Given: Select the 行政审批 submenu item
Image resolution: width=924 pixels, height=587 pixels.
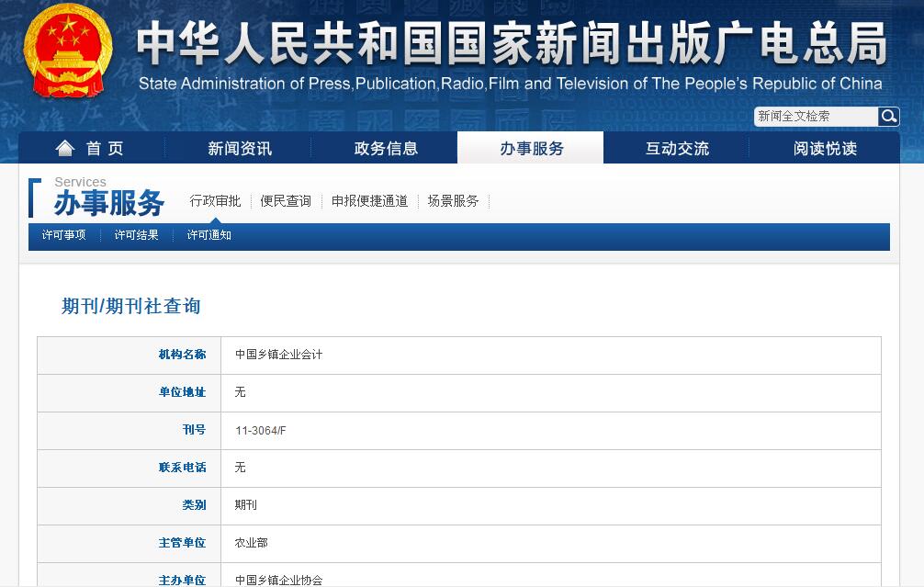Looking at the screenshot, I should (x=215, y=201).
